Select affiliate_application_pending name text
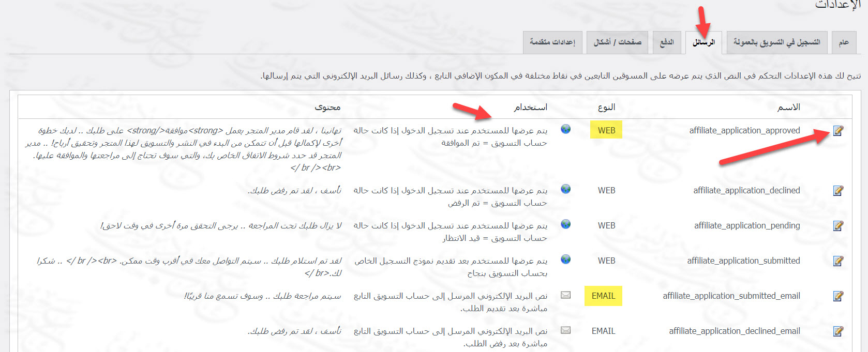868x352 pixels. (x=747, y=226)
